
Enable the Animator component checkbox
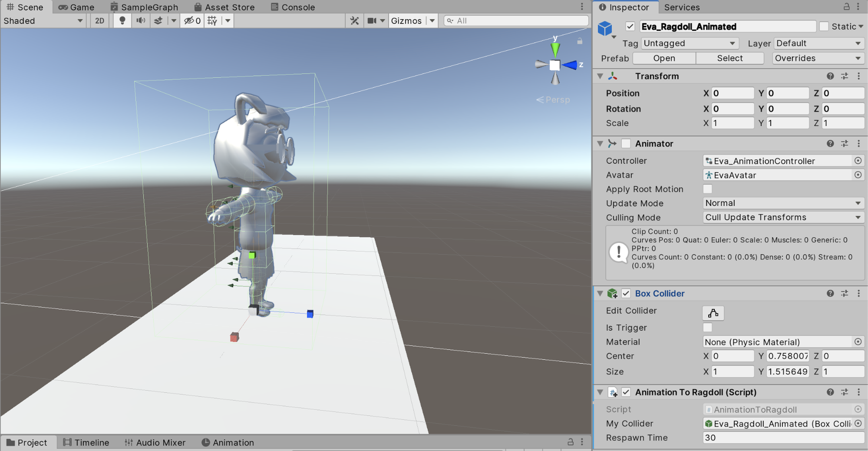[626, 143]
